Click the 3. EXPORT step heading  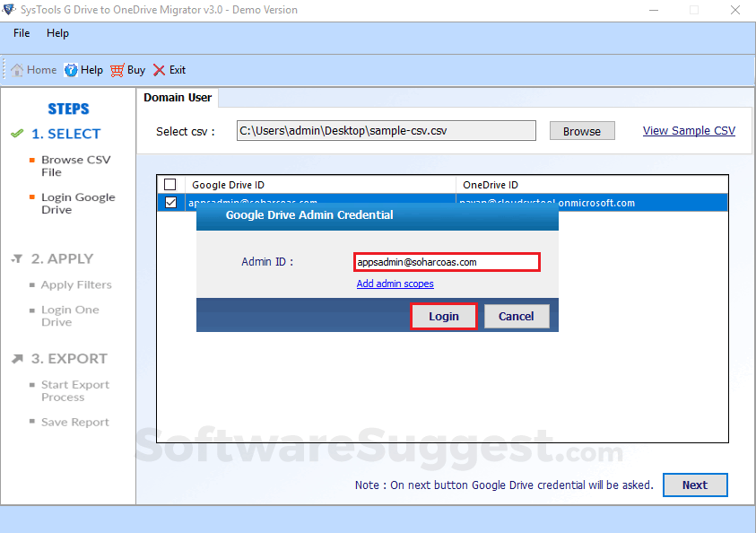click(x=69, y=359)
